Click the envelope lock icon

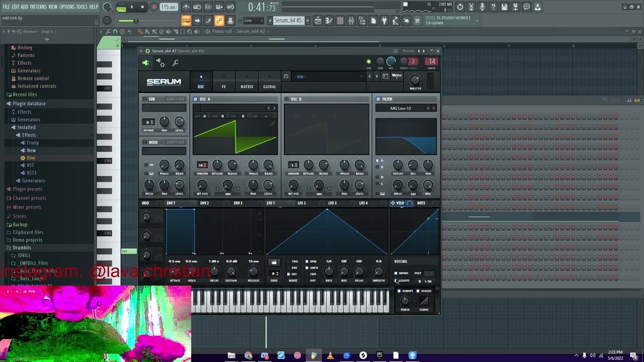pos(260,213)
